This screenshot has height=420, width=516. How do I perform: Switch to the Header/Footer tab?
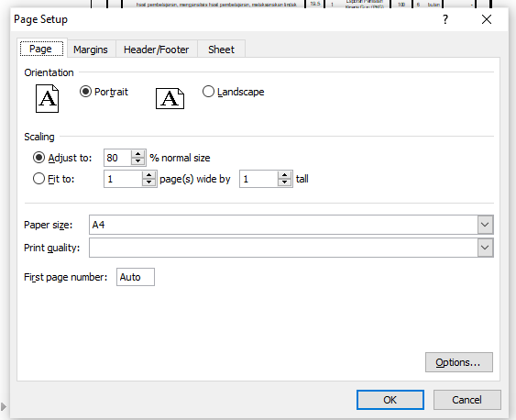[x=157, y=50]
